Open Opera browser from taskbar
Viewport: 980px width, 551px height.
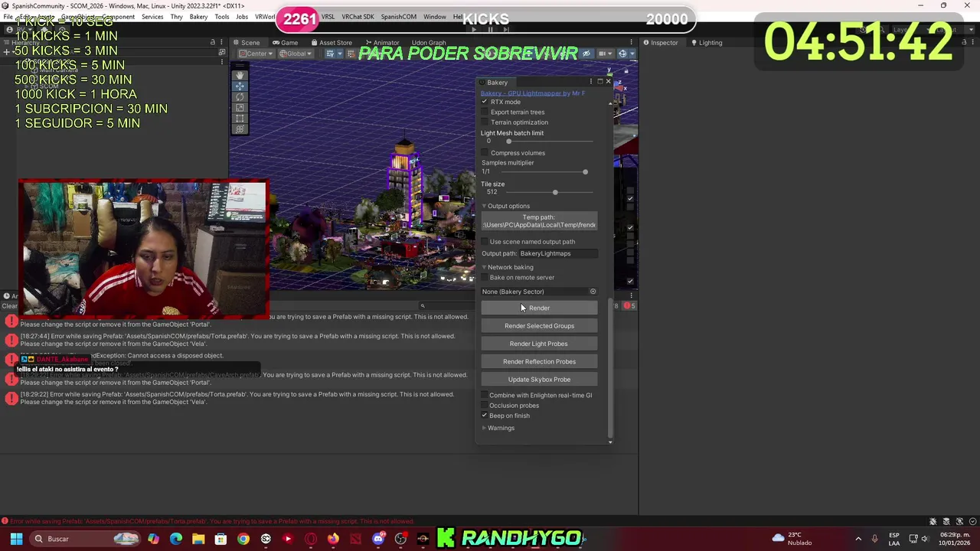310,539
